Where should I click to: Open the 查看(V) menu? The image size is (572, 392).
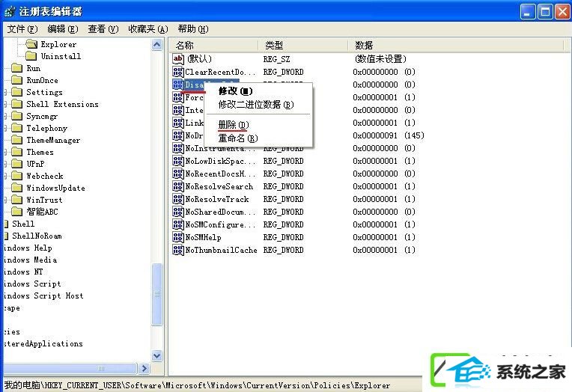click(x=103, y=29)
